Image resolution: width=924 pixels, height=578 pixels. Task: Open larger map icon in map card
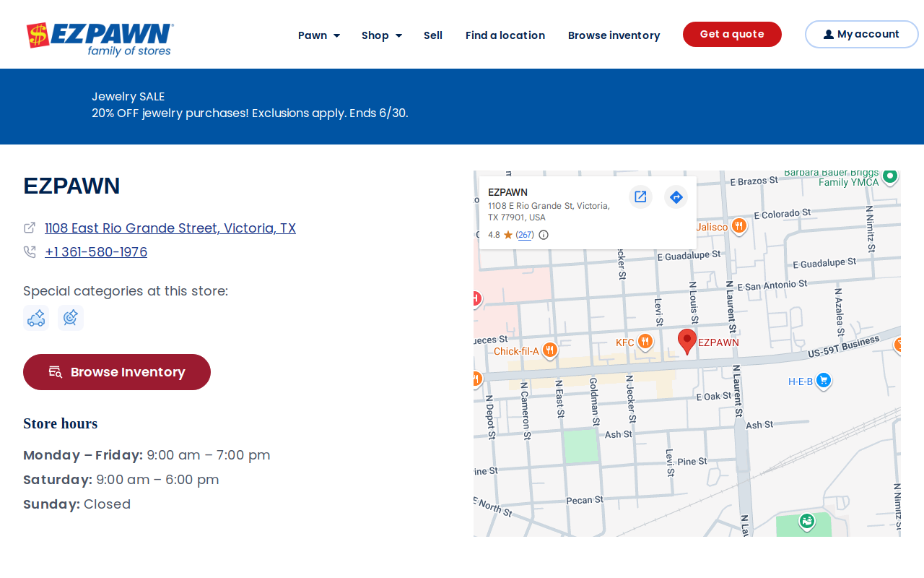pyautogui.click(x=640, y=197)
